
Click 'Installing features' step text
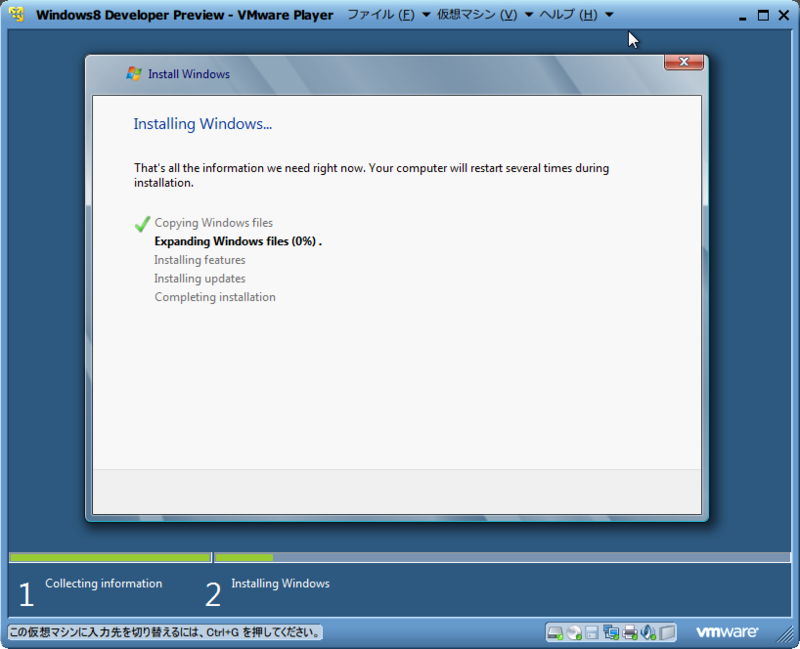pos(199,260)
